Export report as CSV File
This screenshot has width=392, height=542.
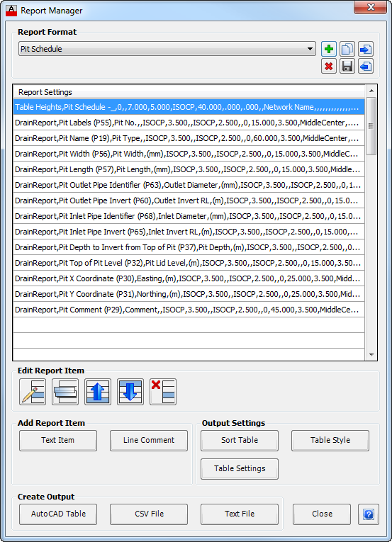(x=149, y=514)
